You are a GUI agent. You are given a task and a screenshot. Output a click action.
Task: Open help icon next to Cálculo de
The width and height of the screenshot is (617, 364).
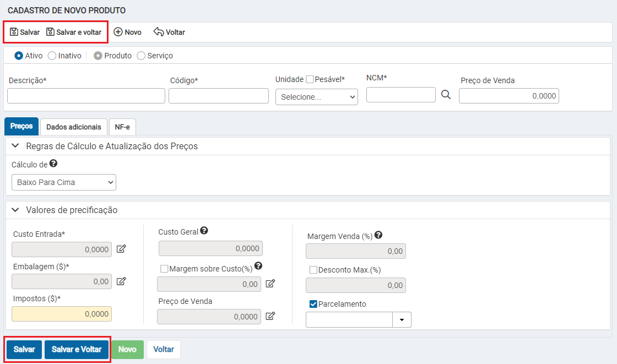53,164
